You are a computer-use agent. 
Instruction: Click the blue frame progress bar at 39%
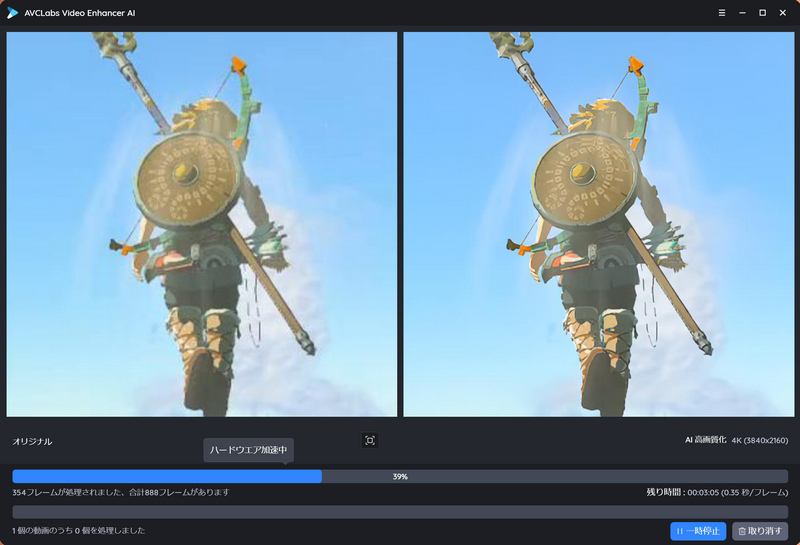pyautogui.click(x=400, y=476)
